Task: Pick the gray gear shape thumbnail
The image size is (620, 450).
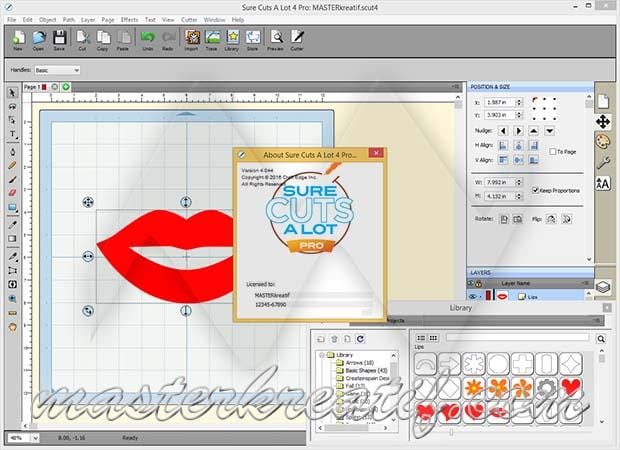Action: click(546, 388)
